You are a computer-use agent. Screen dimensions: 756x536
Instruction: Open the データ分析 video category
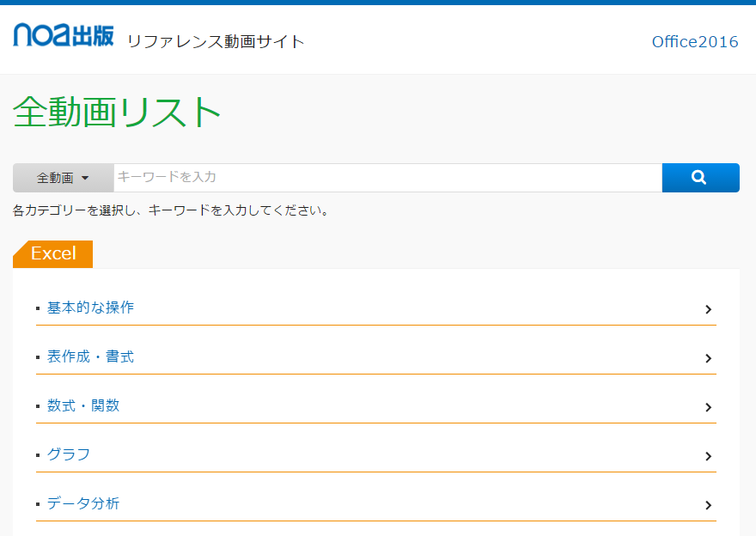(83, 503)
